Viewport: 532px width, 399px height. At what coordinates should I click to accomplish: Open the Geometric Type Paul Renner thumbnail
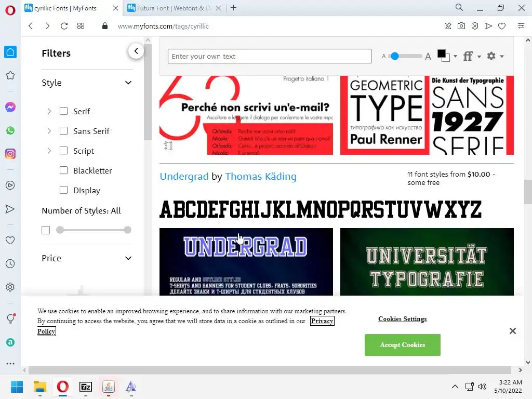pyautogui.click(x=427, y=115)
